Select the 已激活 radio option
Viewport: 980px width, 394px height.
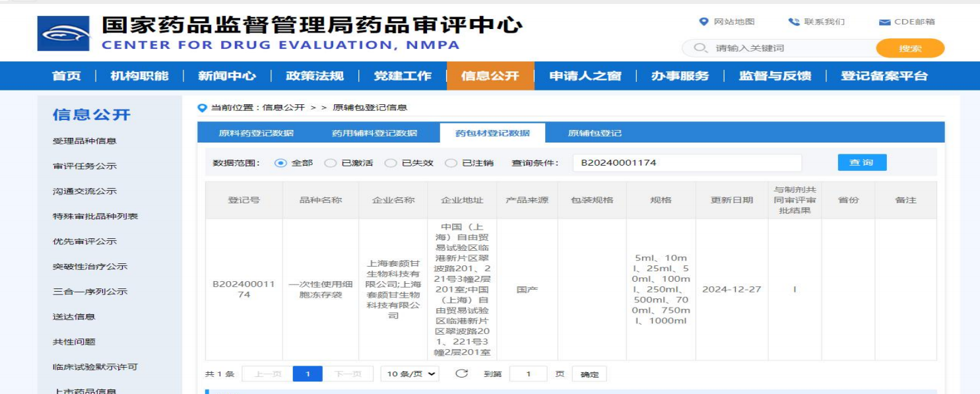(331, 163)
